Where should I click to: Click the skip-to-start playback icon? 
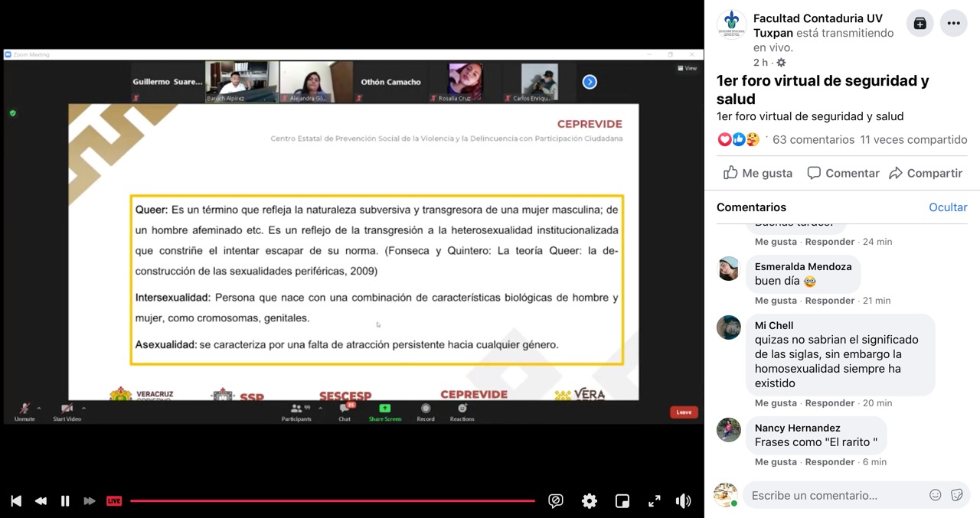click(16, 501)
